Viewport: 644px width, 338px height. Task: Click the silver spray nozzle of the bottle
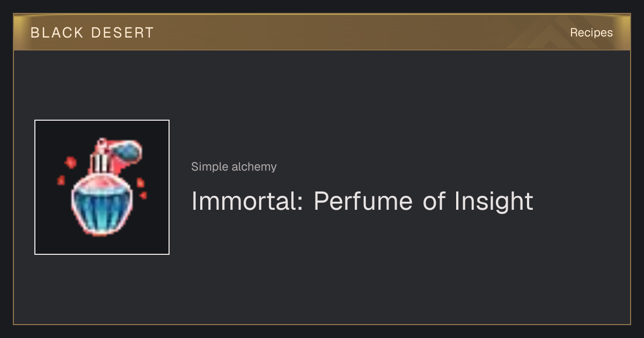tap(100, 163)
